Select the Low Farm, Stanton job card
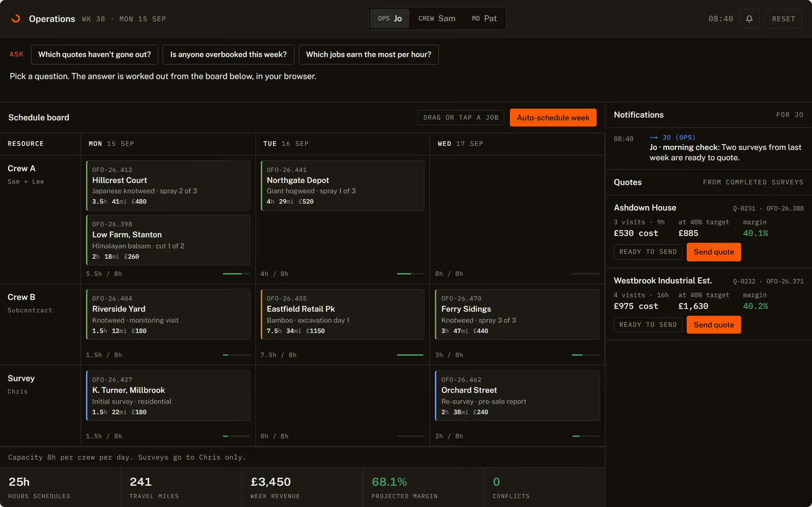Screen dimensions: 812x507 pyautogui.click(x=168, y=240)
